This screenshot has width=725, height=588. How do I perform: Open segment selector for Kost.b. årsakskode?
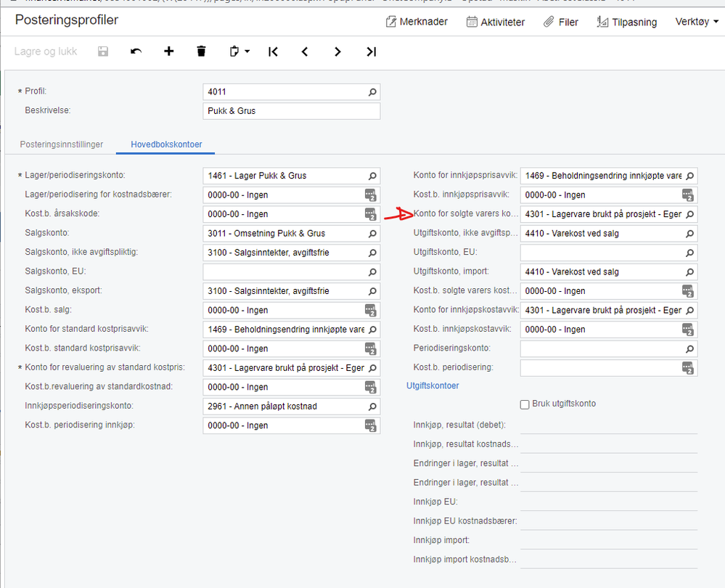pyautogui.click(x=370, y=214)
